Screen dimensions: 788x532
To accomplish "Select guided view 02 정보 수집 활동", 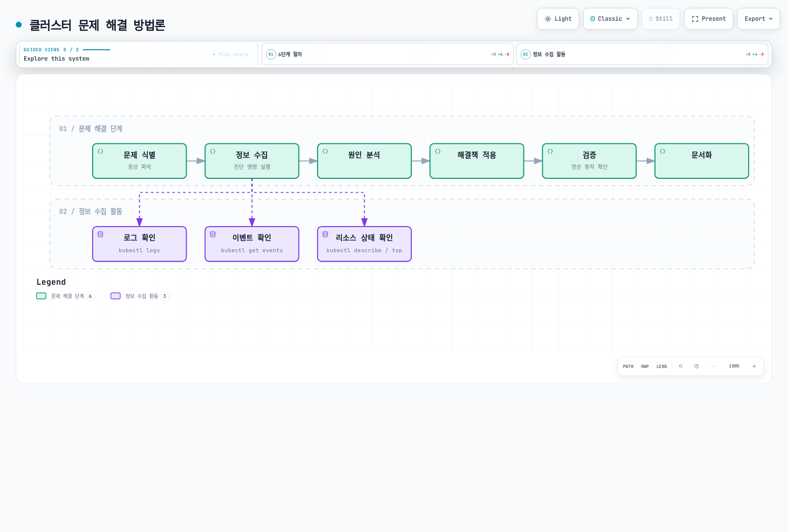I will pos(642,54).
